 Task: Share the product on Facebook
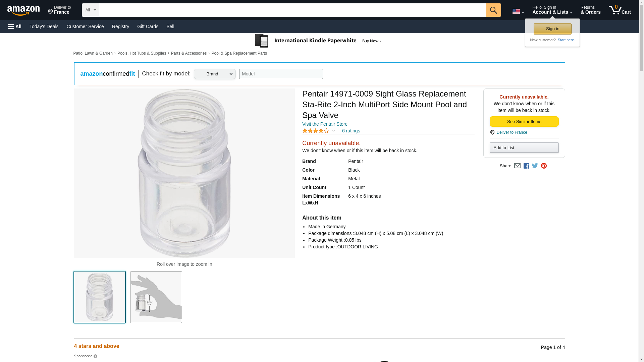click(526, 166)
